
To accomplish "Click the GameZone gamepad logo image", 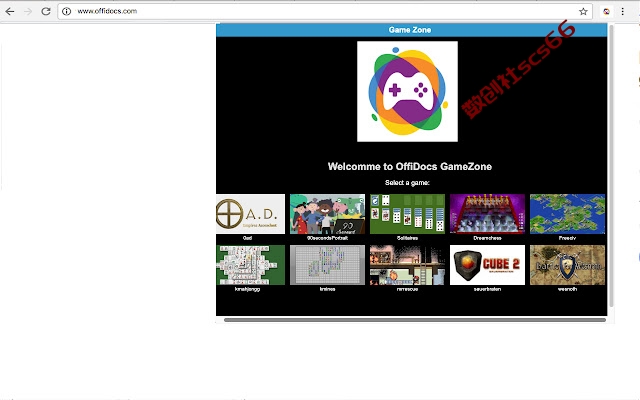I will [407, 91].
